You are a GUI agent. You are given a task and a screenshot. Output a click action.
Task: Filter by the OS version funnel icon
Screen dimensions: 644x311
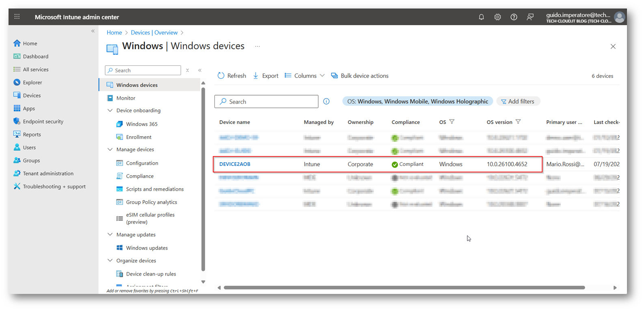pyautogui.click(x=518, y=122)
